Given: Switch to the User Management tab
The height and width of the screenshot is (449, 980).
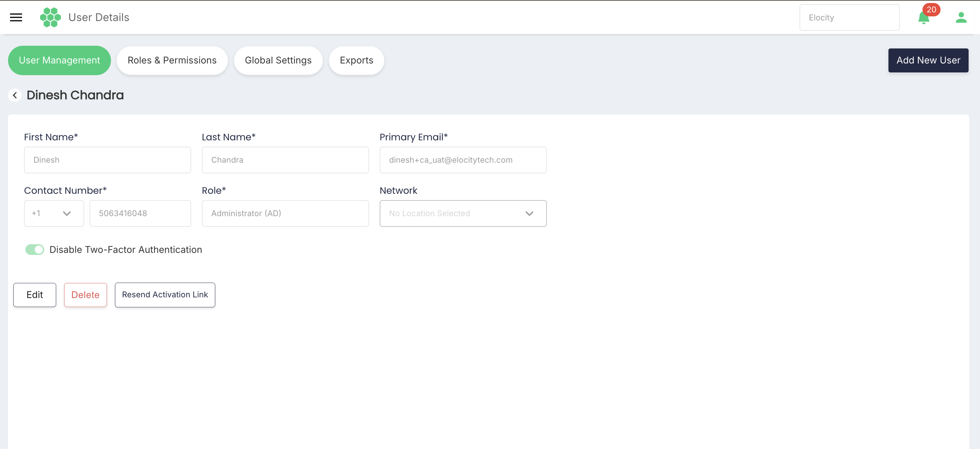Looking at the screenshot, I should 59,60.
